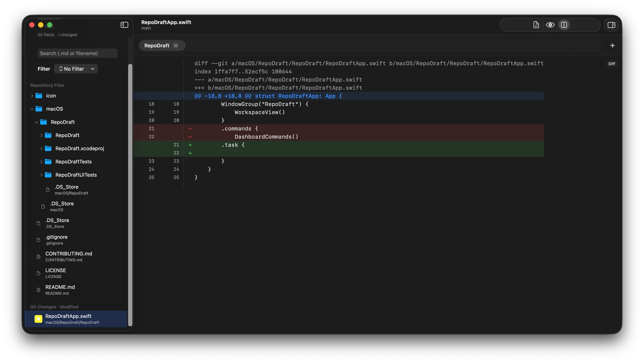Enable the split view mode icon
Image resolution: width=644 pixels, height=363 pixels.
(x=564, y=25)
